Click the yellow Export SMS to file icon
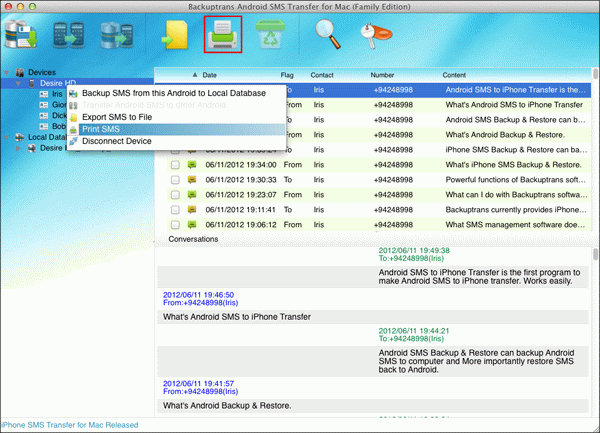The width and height of the screenshot is (600, 433). [175, 35]
